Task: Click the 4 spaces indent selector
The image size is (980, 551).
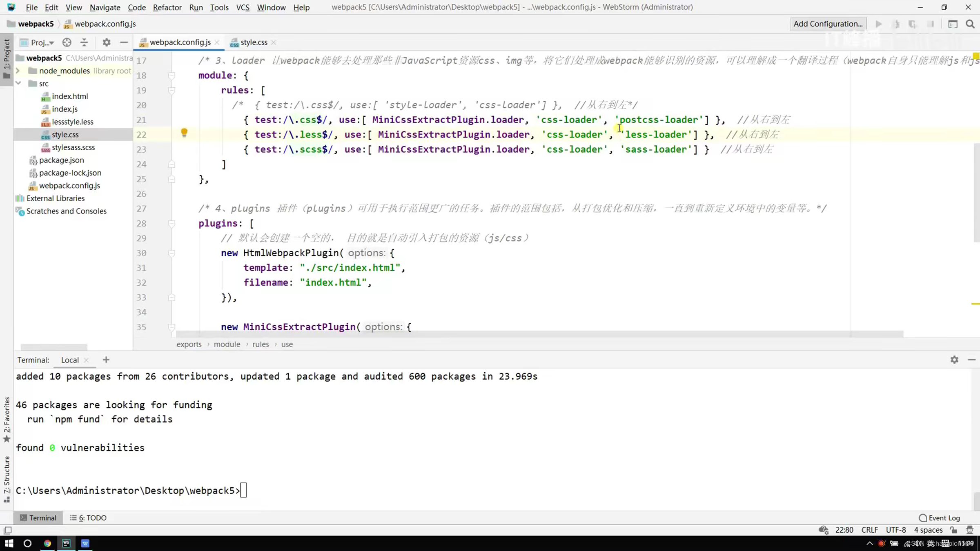Action: pos(928,530)
